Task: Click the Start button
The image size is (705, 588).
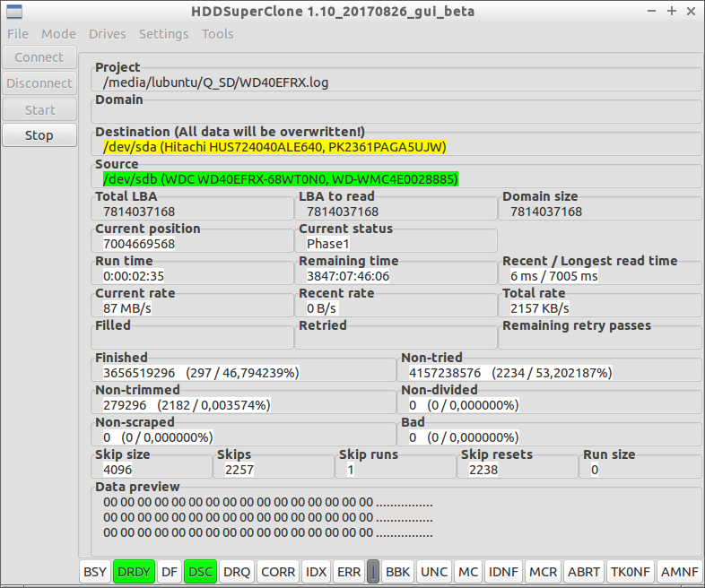Action: (x=39, y=110)
